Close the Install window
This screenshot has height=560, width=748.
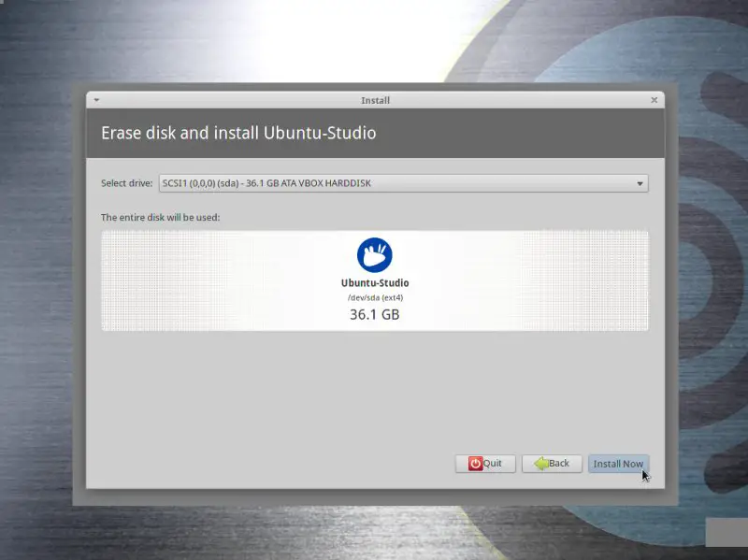654,100
